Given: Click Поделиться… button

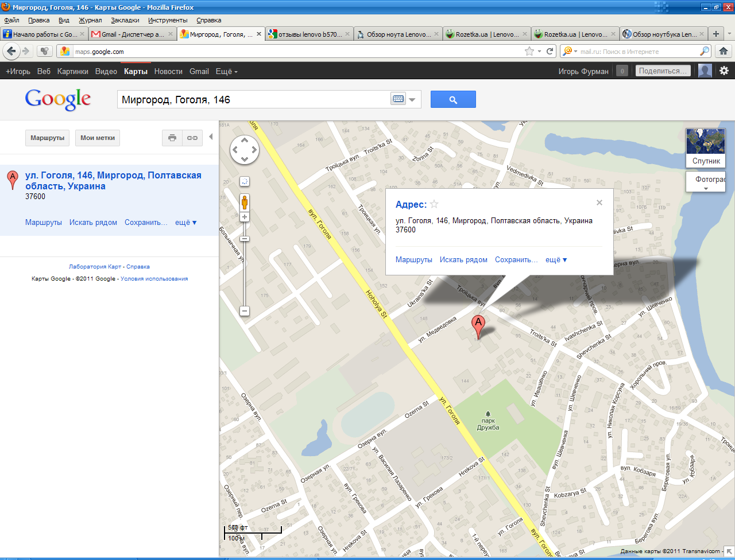Looking at the screenshot, I should click(x=663, y=71).
